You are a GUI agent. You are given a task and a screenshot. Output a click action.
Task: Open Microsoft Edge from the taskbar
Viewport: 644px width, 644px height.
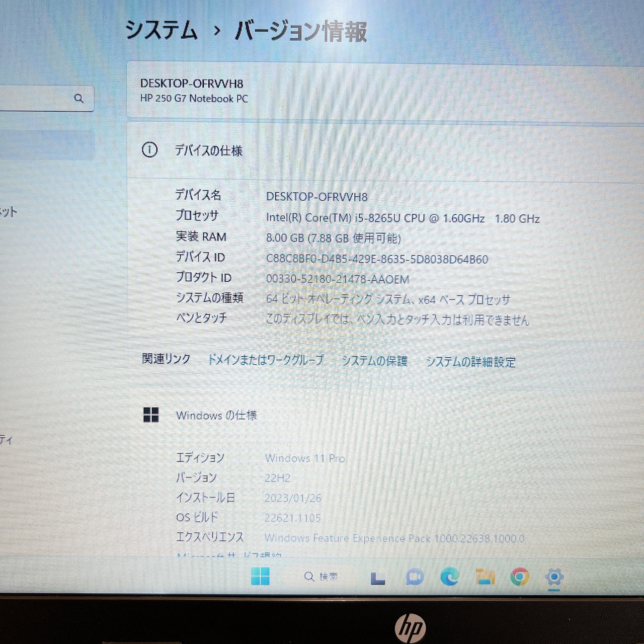point(449,577)
